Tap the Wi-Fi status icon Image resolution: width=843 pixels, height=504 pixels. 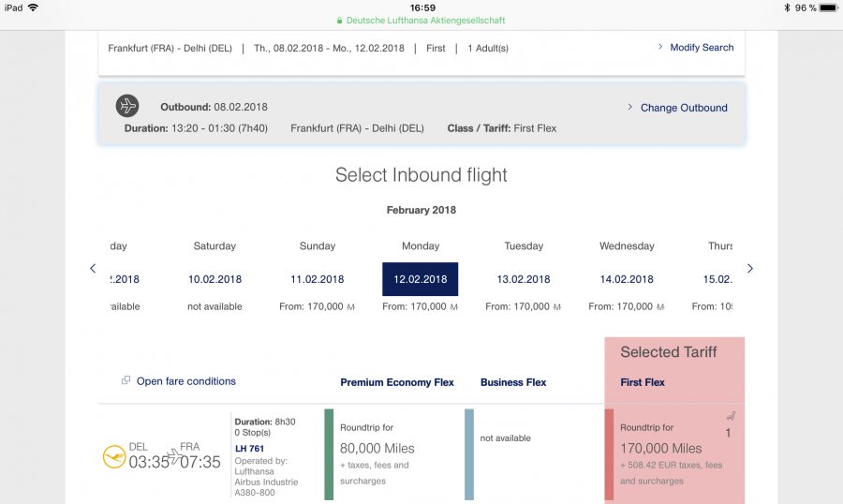(34, 7)
